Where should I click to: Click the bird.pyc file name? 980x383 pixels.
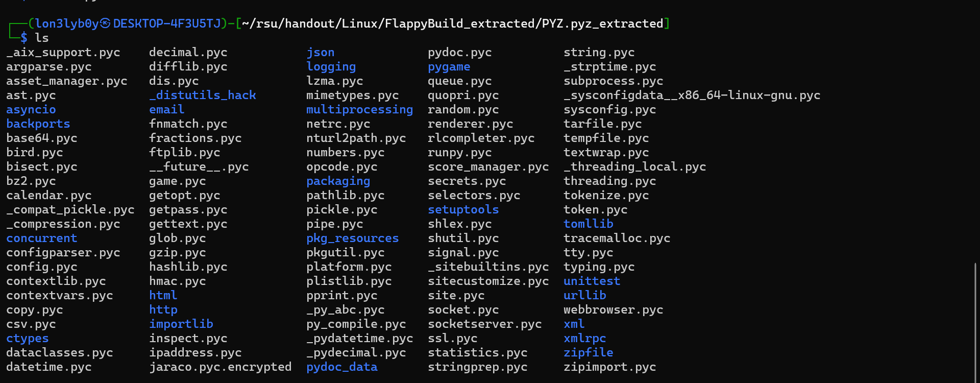[x=34, y=153]
